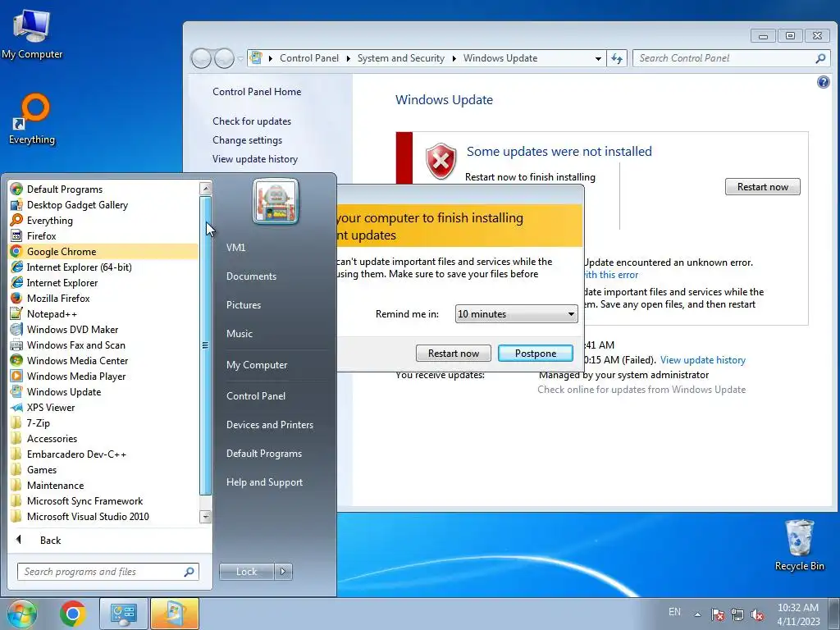840x630 pixels.
Task: Open Devices and Printers
Action: (269, 424)
